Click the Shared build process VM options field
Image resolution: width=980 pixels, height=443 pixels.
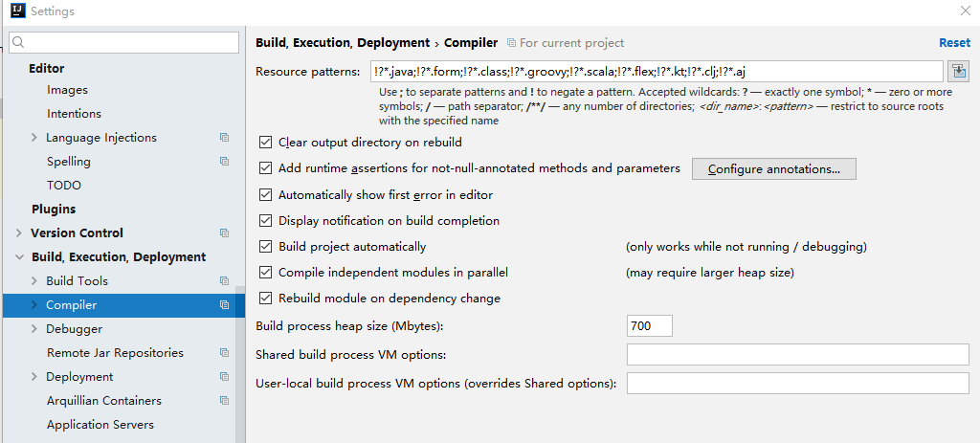click(x=797, y=355)
